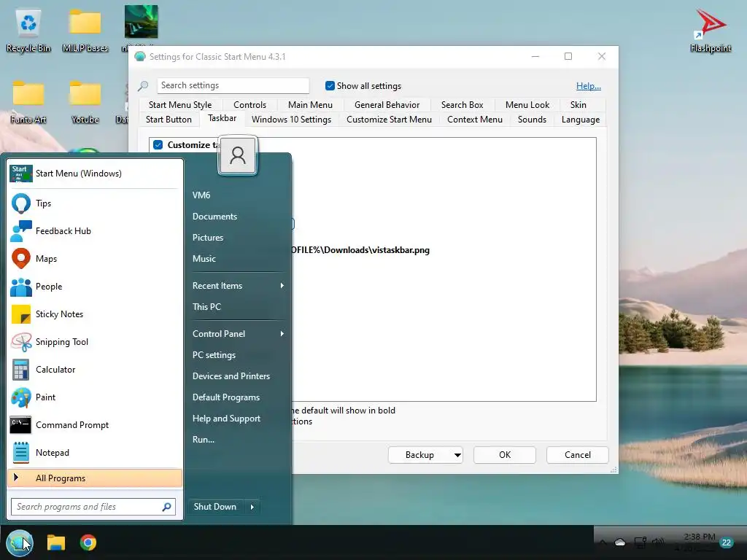Select the Yotube desktop folder
The height and width of the screenshot is (560, 747).
pos(85,101)
